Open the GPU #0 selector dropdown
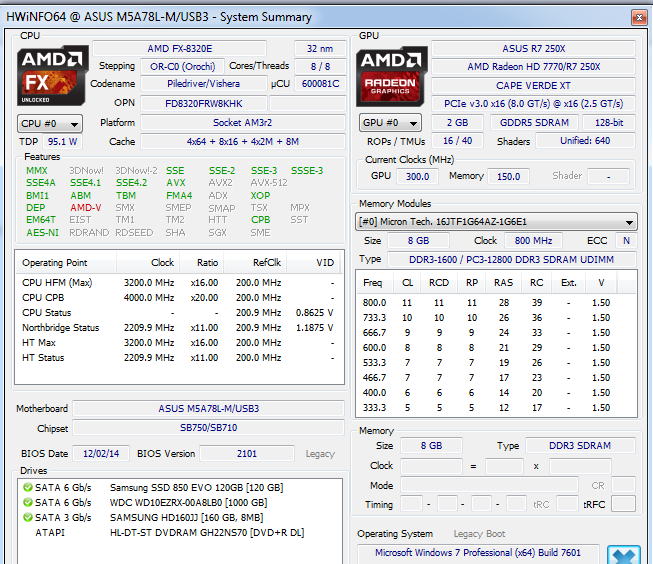The width and height of the screenshot is (653, 564). coord(390,123)
